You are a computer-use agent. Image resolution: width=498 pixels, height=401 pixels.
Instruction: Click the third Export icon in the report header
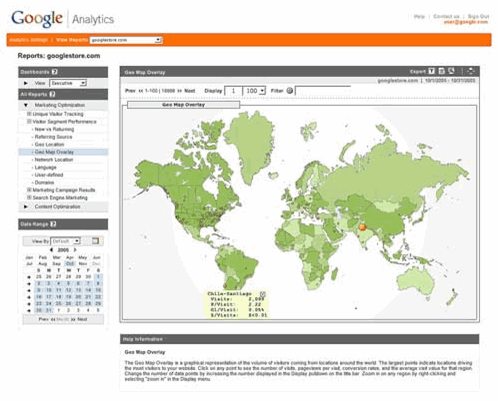pyautogui.click(x=451, y=71)
